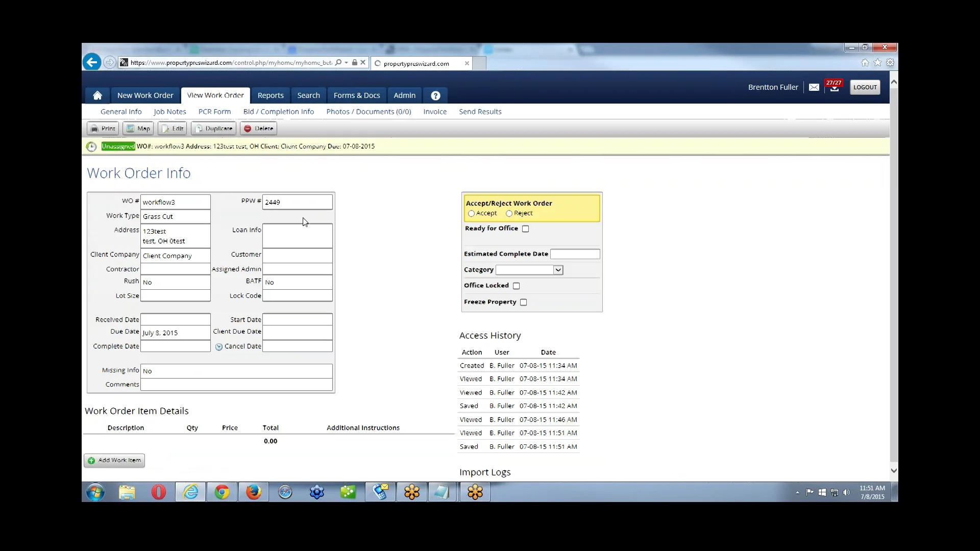980x551 pixels.
Task: Select the Accept radio button
Action: (472, 213)
